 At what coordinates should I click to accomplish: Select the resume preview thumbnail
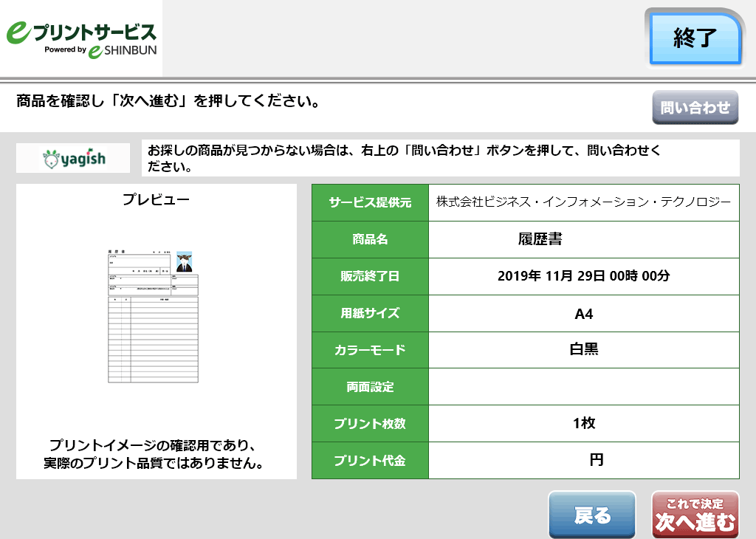point(153,316)
